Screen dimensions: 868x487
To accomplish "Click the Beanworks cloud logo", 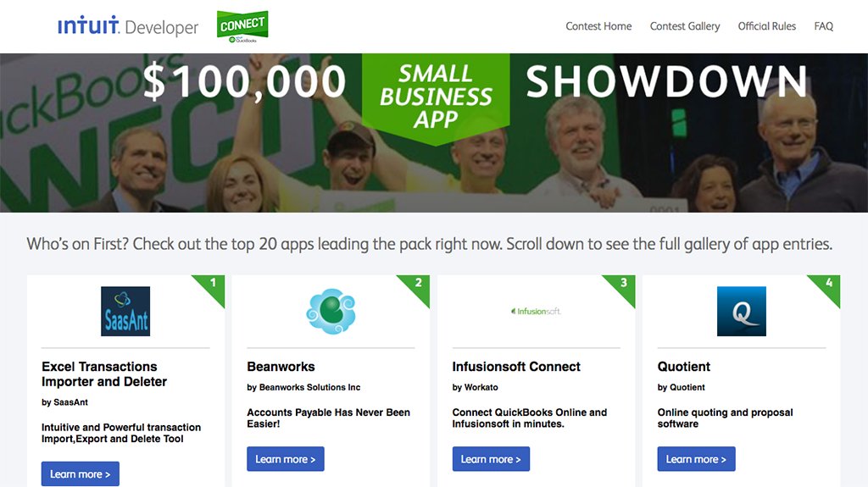I will [331, 311].
